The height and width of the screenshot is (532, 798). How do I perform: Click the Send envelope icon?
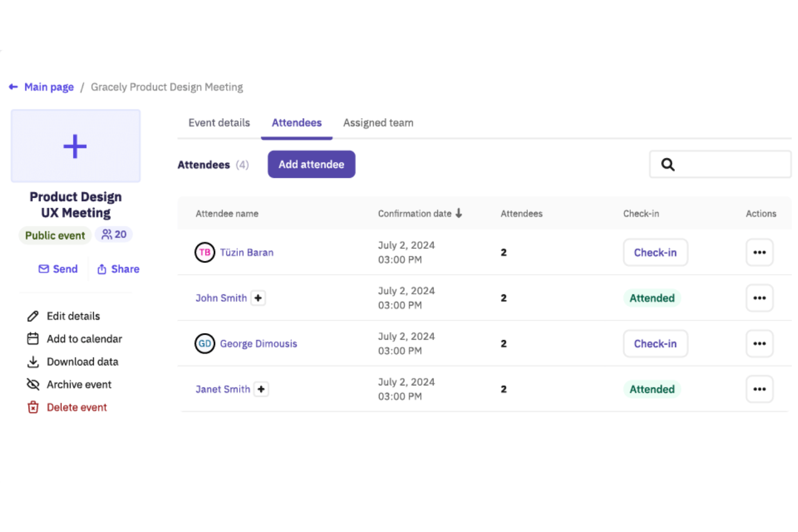44,269
